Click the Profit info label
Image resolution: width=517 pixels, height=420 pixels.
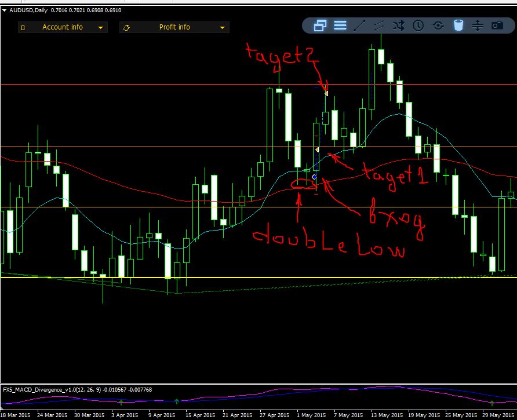pos(174,27)
